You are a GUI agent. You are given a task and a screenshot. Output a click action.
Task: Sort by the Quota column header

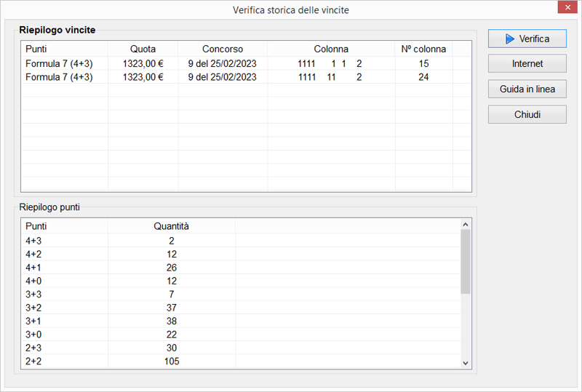pos(143,49)
